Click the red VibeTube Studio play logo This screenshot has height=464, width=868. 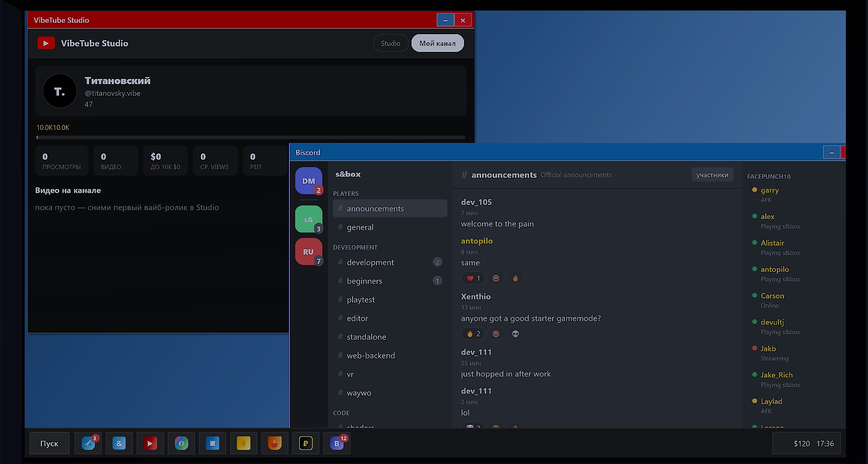click(46, 43)
